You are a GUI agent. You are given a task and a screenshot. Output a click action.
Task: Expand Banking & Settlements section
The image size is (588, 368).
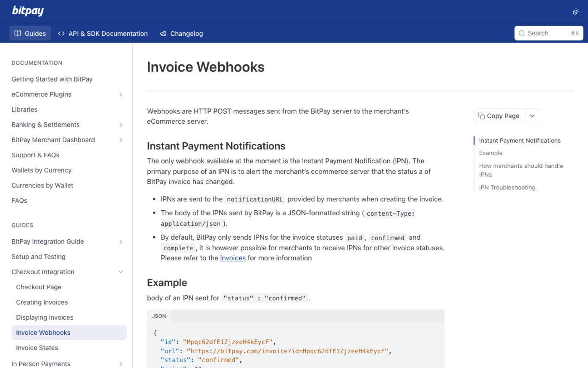click(x=121, y=125)
